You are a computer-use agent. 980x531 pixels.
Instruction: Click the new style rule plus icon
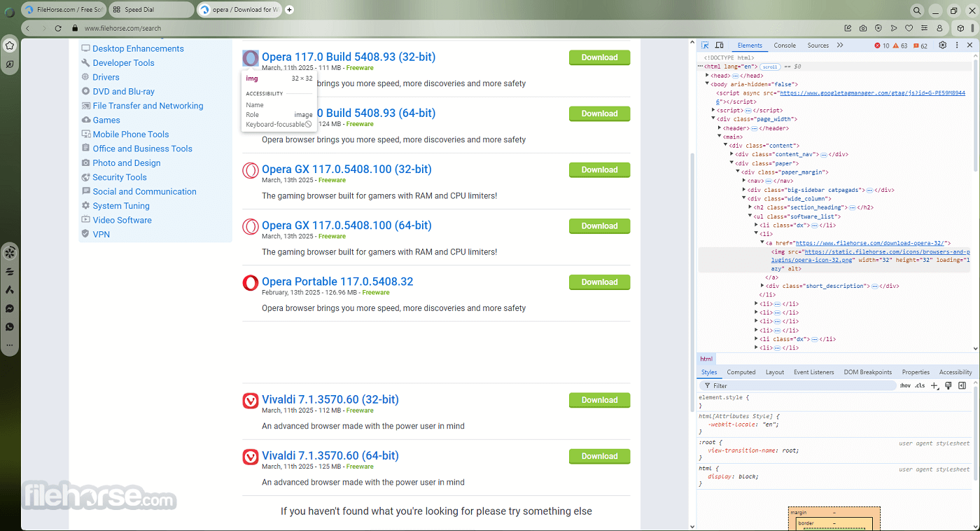click(x=934, y=385)
